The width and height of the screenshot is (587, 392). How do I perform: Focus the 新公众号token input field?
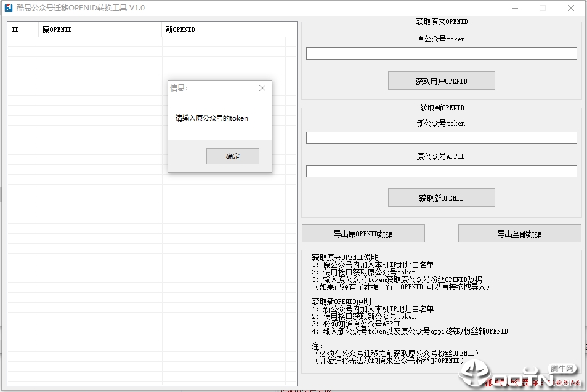(442, 138)
